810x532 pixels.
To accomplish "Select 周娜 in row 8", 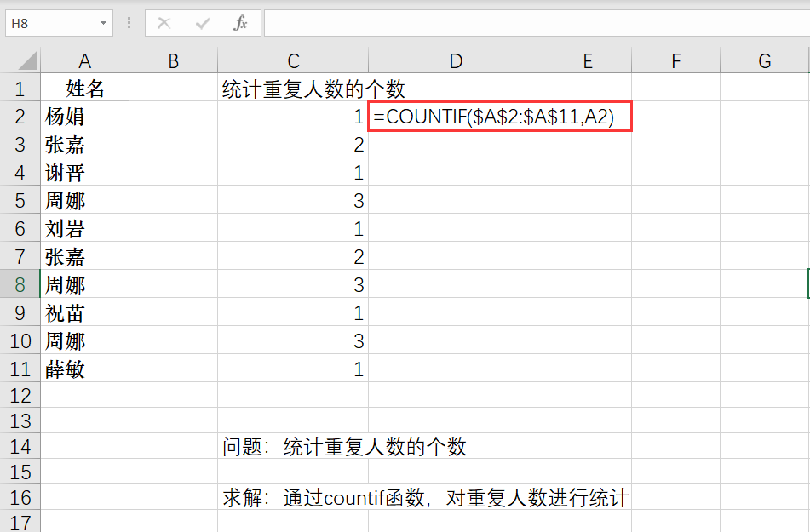I will coord(84,284).
